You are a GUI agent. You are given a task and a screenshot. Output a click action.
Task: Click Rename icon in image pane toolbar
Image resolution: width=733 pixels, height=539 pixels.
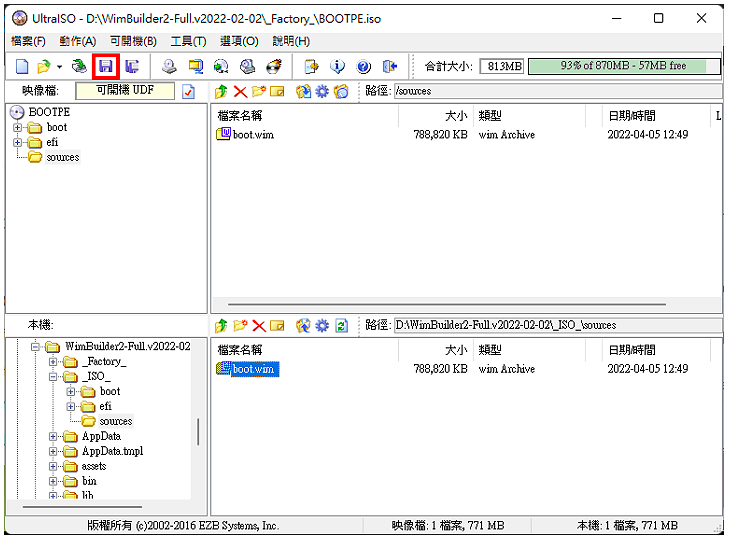pos(277,91)
